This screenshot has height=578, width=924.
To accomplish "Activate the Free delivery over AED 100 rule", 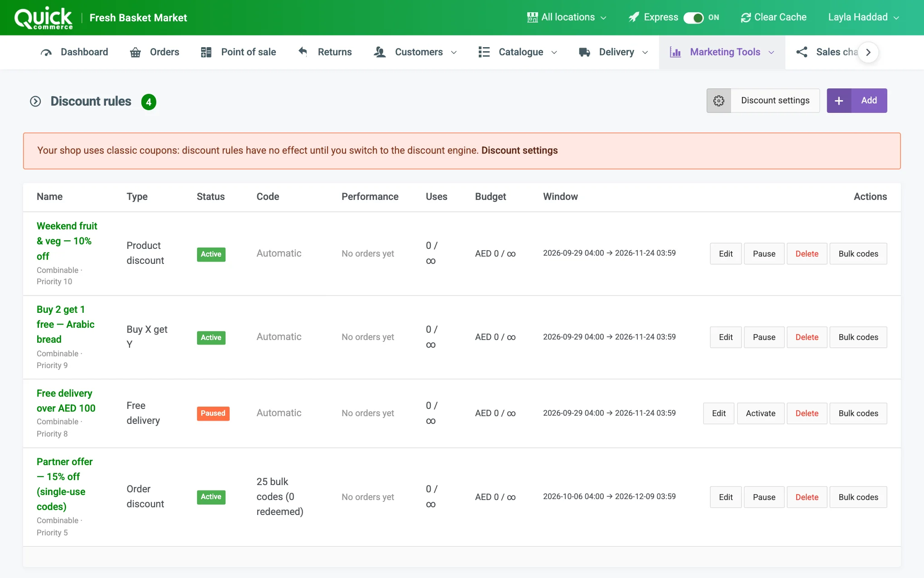I will pos(760,413).
